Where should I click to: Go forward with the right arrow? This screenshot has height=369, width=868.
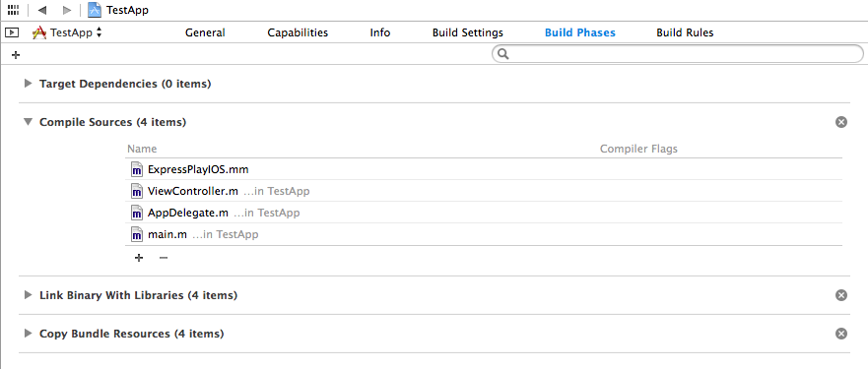67,10
